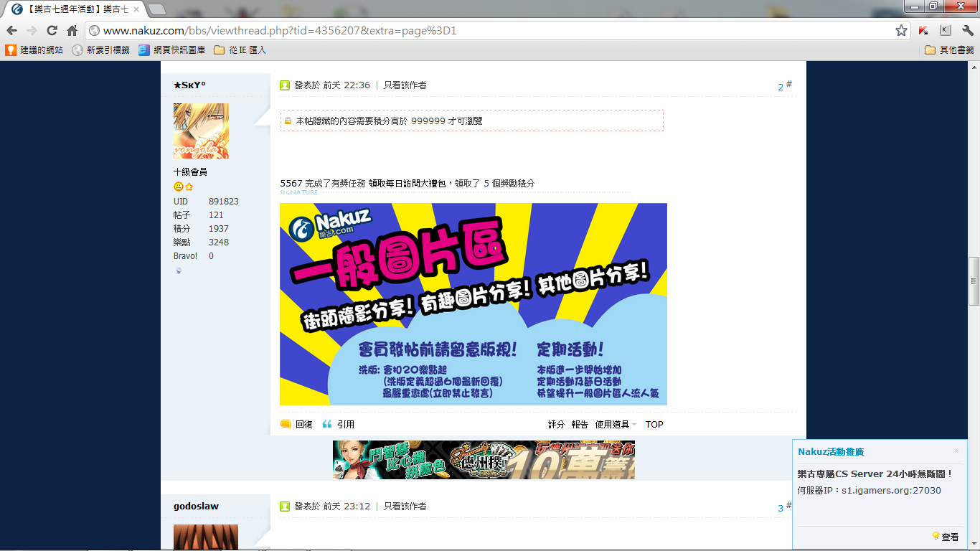Expand the 使用道具 dropdown
Screen dimensions: 980x551
tap(616, 424)
